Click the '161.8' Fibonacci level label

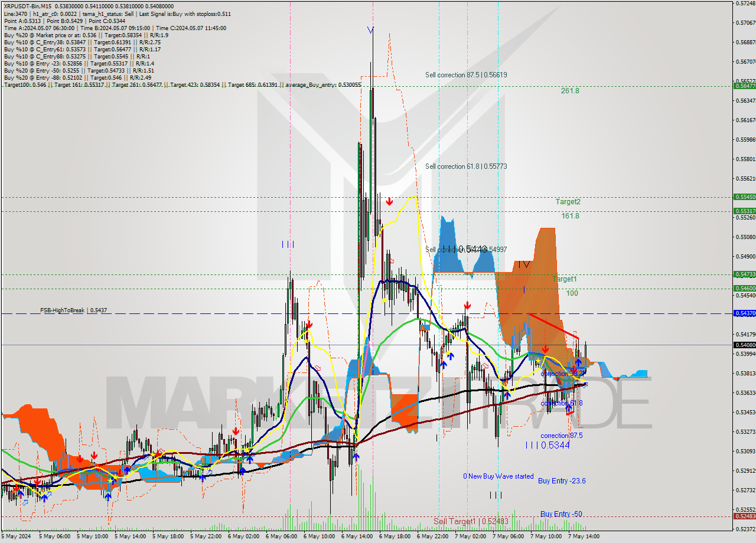tap(570, 216)
